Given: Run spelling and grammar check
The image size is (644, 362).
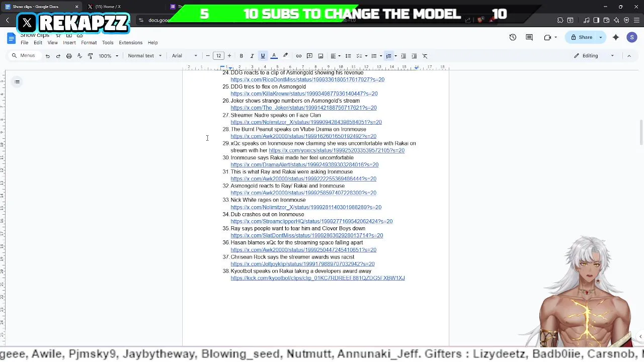Looking at the screenshot, I should click(79, 56).
